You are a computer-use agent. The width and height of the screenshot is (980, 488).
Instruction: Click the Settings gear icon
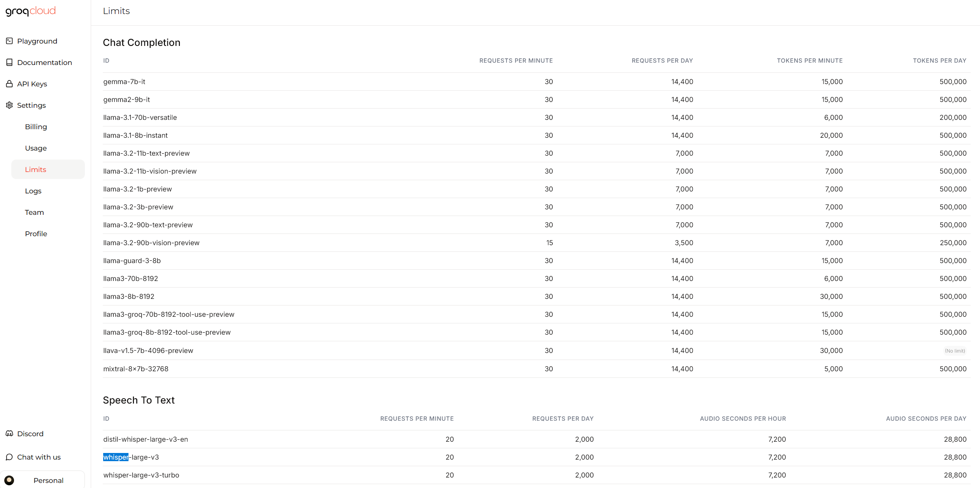[9, 105]
